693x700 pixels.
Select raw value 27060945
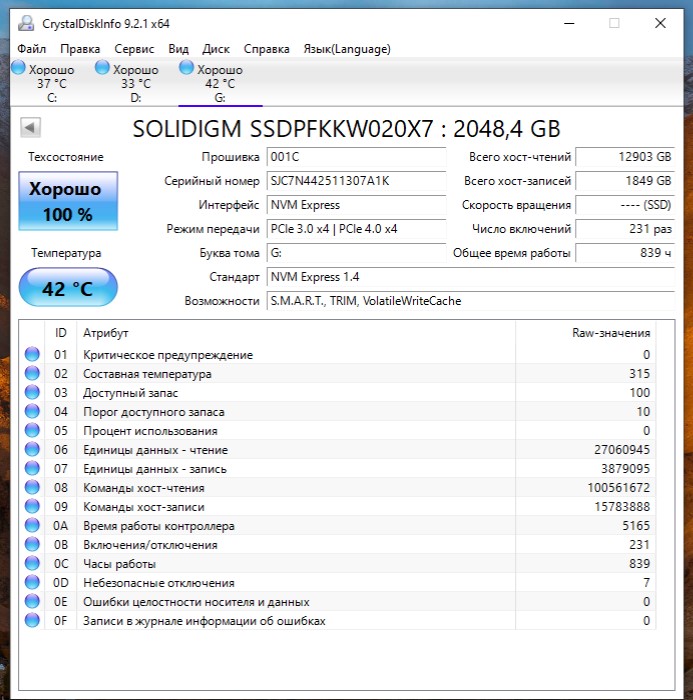(622, 450)
